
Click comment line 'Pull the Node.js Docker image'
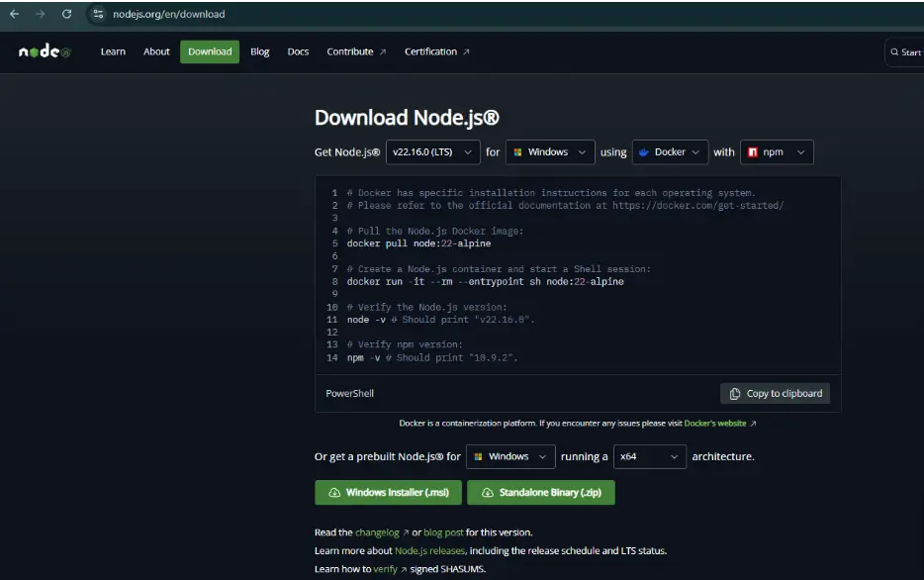click(435, 231)
